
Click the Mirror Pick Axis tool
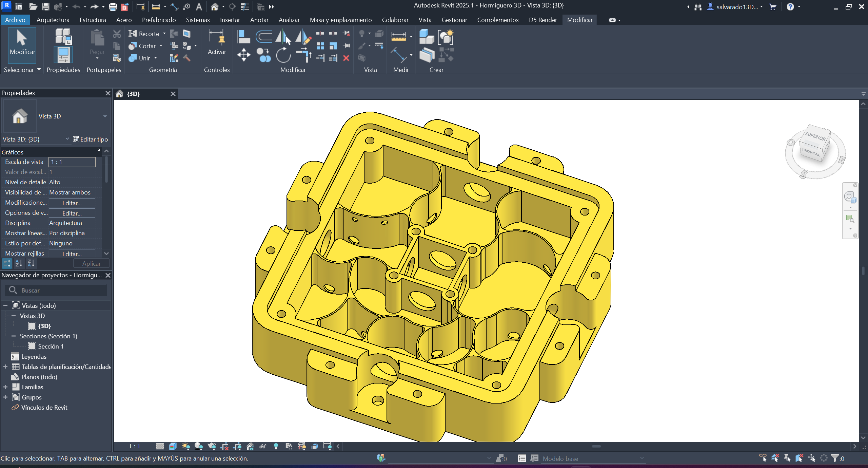click(x=283, y=37)
